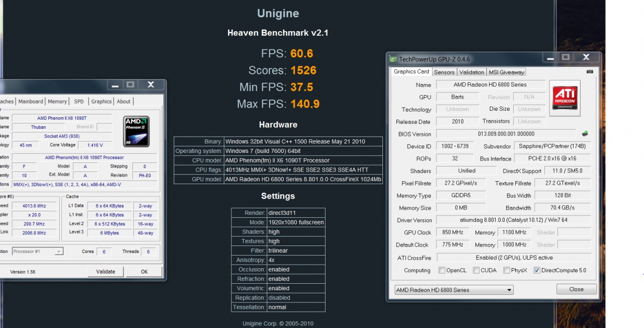Click the AMD Phenom II logo in CPU-Z
Image resolution: width=644 pixels, height=328 pixels.
137,131
